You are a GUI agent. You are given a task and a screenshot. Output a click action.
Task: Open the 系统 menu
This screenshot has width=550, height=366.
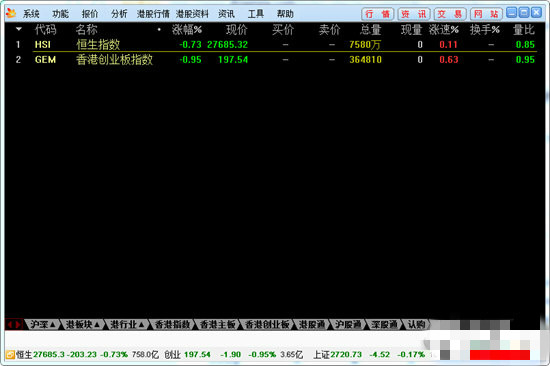tap(31, 14)
